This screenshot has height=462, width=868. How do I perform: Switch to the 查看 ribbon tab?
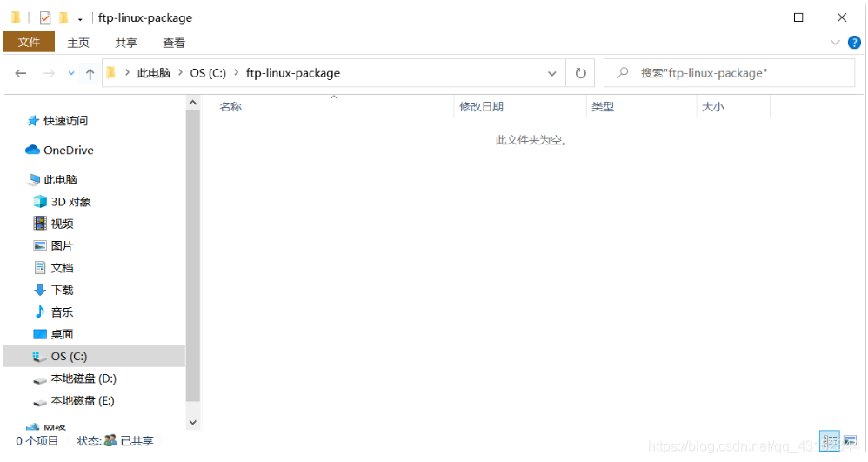point(173,43)
